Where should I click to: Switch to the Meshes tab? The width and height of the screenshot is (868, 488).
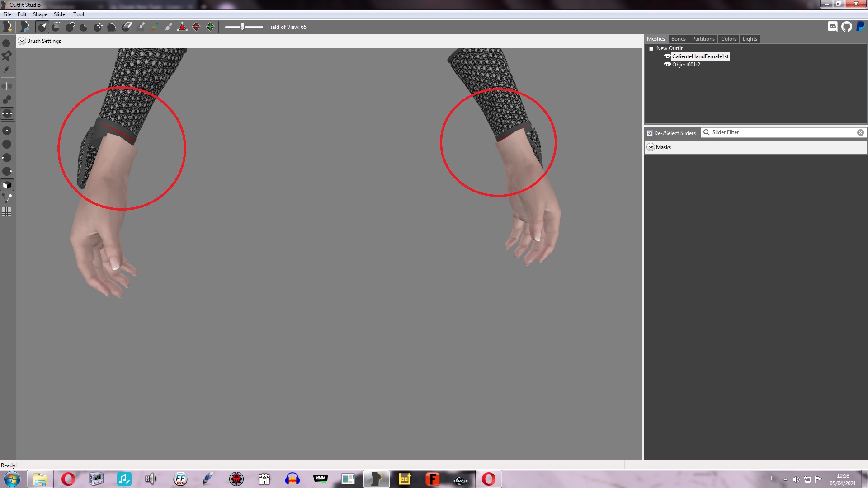[x=656, y=39]
